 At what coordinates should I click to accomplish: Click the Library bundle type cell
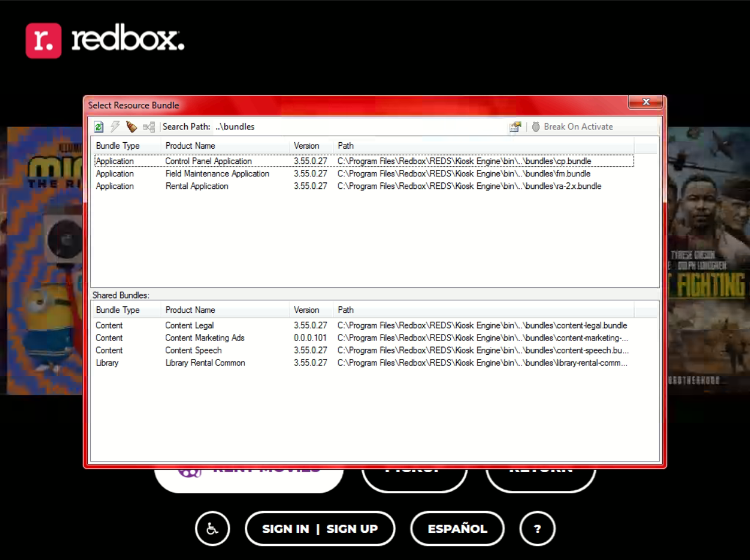(x=107, y=362)
